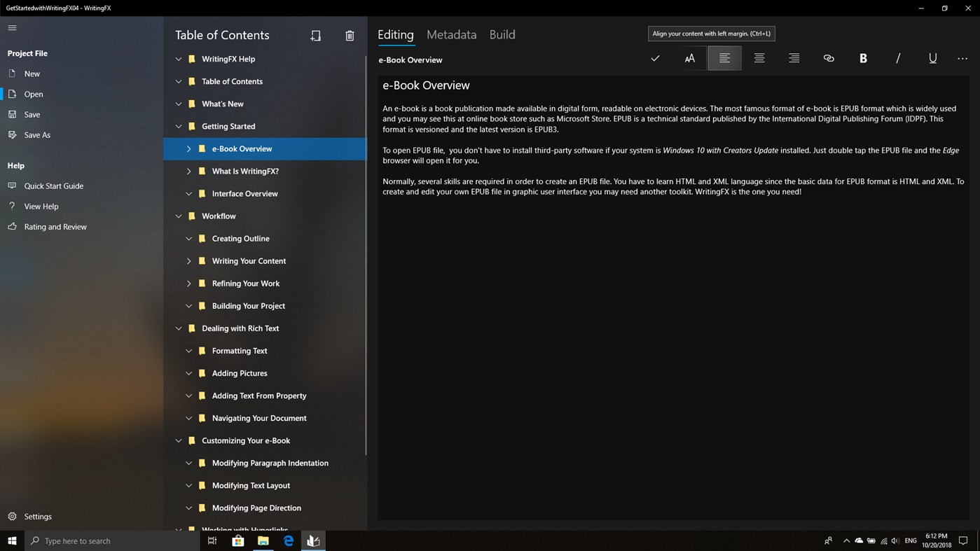
Task: Switch to the Metadata tab
Action: click(450, 34)
